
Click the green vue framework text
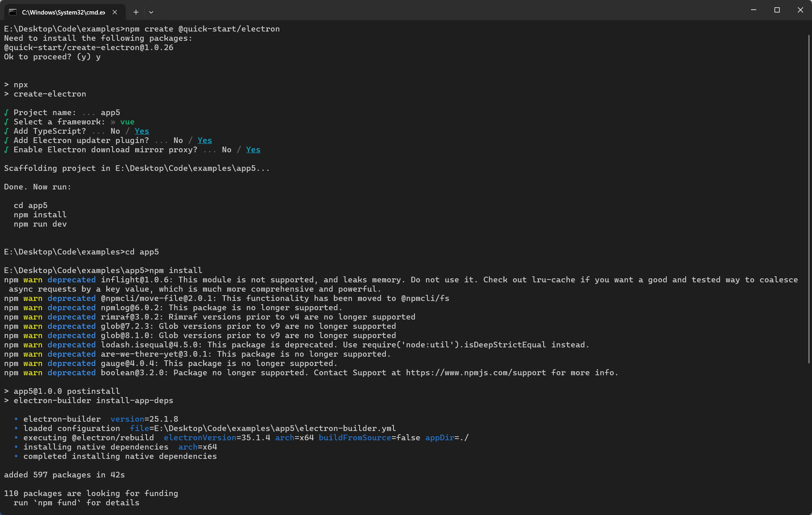(x=127, y=122)
